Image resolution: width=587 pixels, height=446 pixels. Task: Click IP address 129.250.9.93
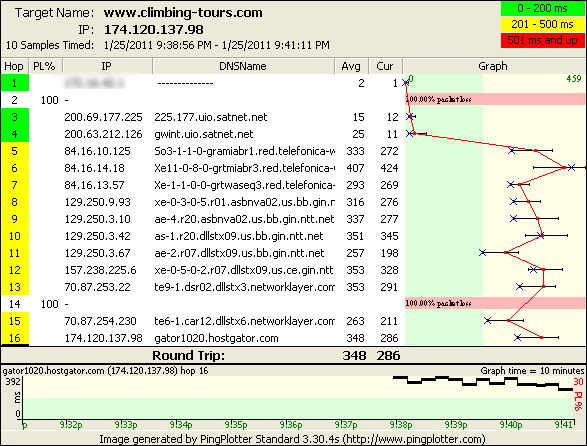coord(97,202)
